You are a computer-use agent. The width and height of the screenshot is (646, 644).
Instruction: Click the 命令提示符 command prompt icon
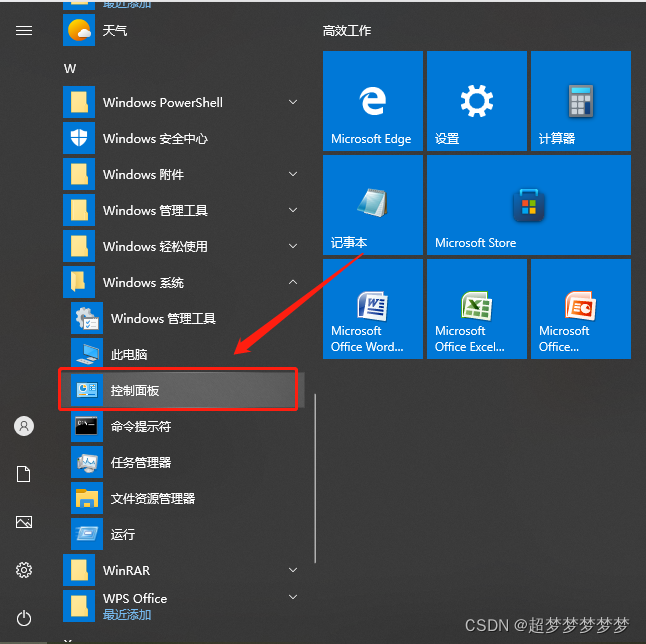pyautogui.click(x=87, y=426)
